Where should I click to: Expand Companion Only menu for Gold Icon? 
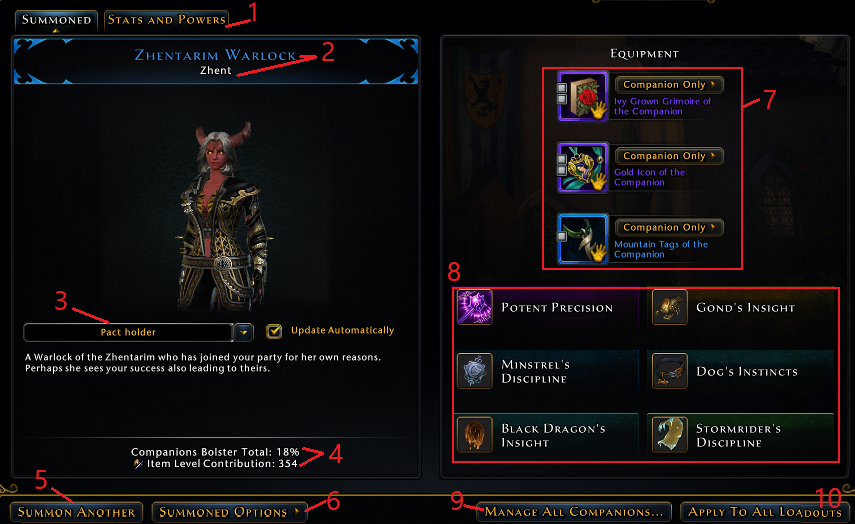click(669, 156)
